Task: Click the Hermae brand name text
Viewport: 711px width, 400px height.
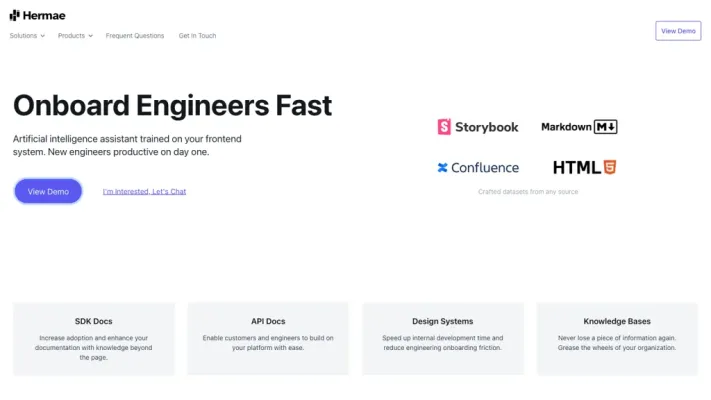Action: 44,15
